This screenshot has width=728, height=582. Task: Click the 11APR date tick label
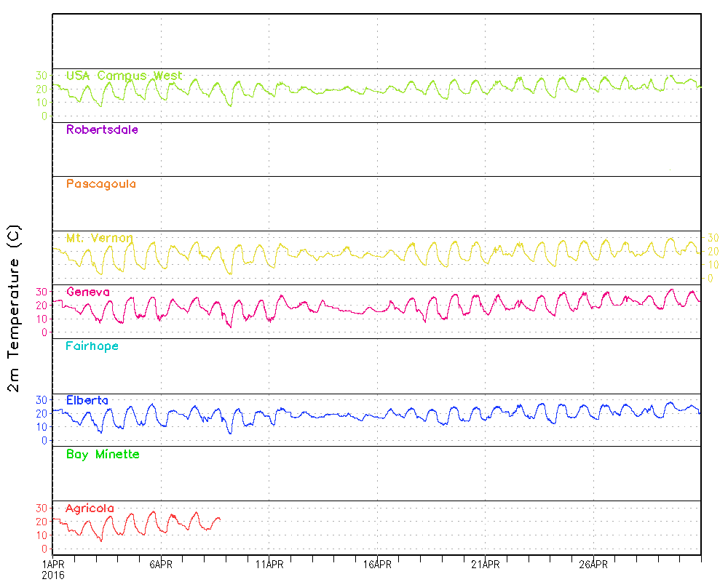269,565
